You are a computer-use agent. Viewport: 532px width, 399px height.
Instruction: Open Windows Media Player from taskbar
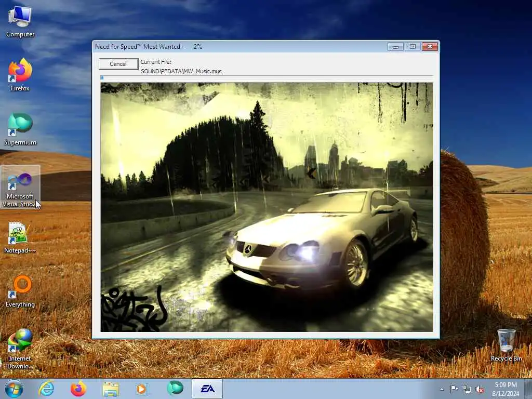point(142,389)
